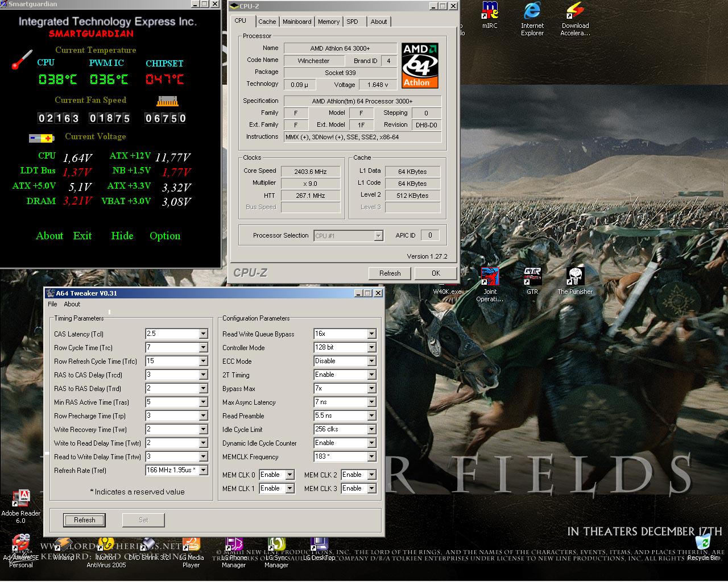Click the AMD Athlon 64 logo in CPU-Z
728x582 pixels.
(x=420, y=65)
